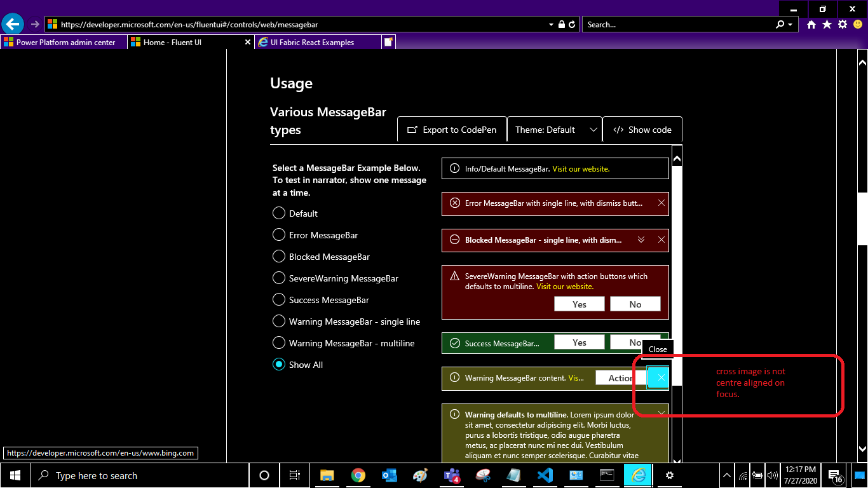Follow Visit our website link in SevereWarning bar
This screenshot has height=488, width=868.
point(565,287)
